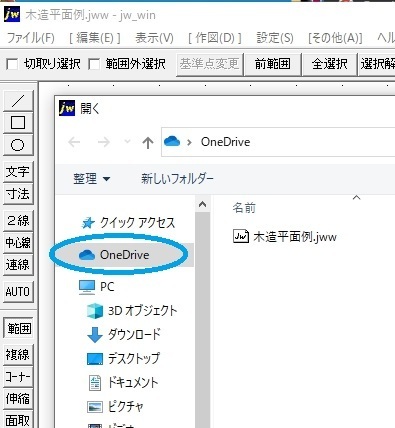395x428 pixels.
Task: Click the AUTO tool button
Action: [x=18, y=292]
